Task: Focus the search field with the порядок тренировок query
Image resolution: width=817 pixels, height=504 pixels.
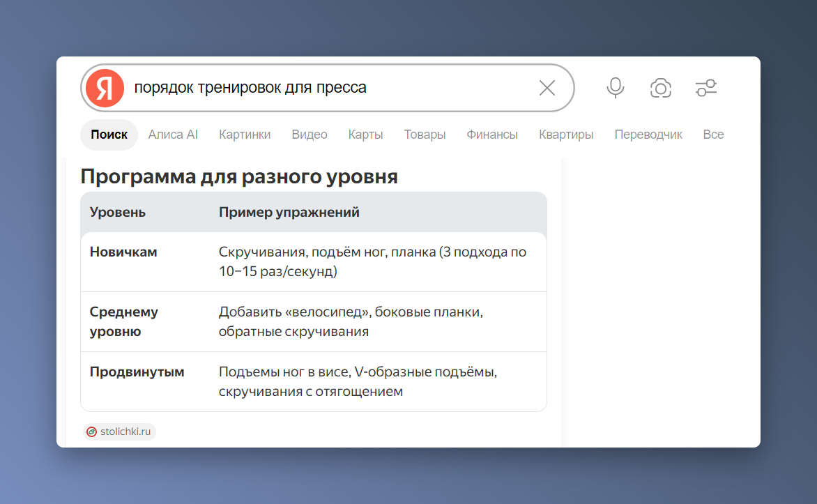Action: (328, 88)
